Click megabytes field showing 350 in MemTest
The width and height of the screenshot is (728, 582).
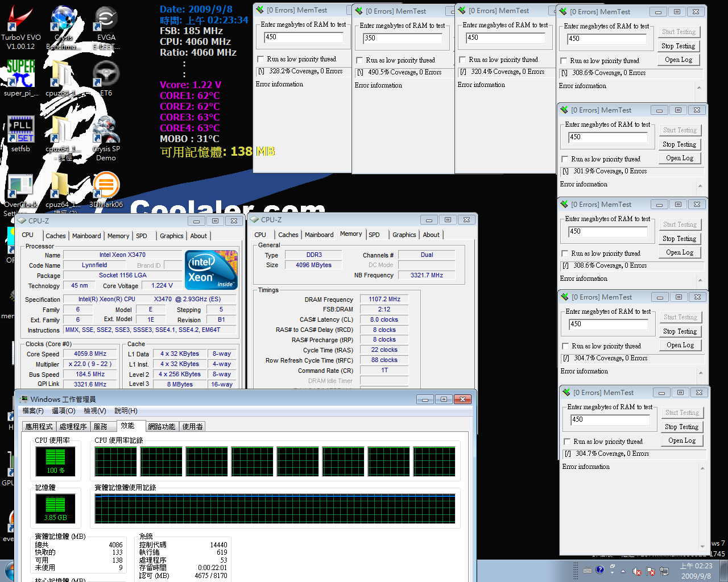click(403, 38)
